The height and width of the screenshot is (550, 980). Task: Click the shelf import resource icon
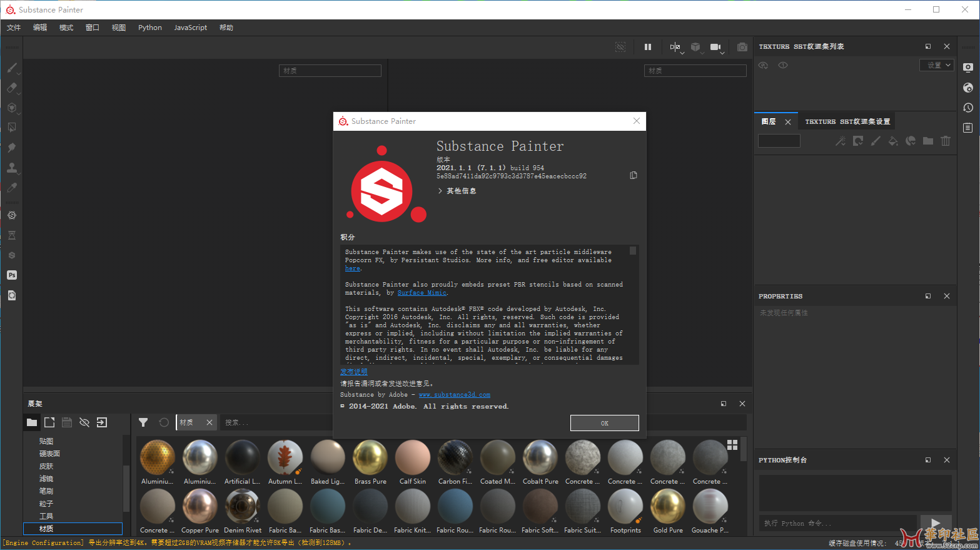click(x=102, y=422)
